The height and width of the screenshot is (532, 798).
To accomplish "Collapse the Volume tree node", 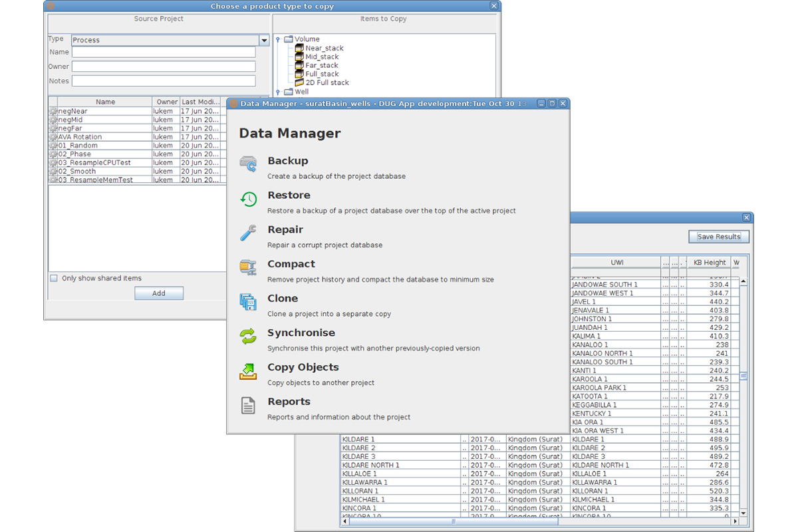I will 278,40.
